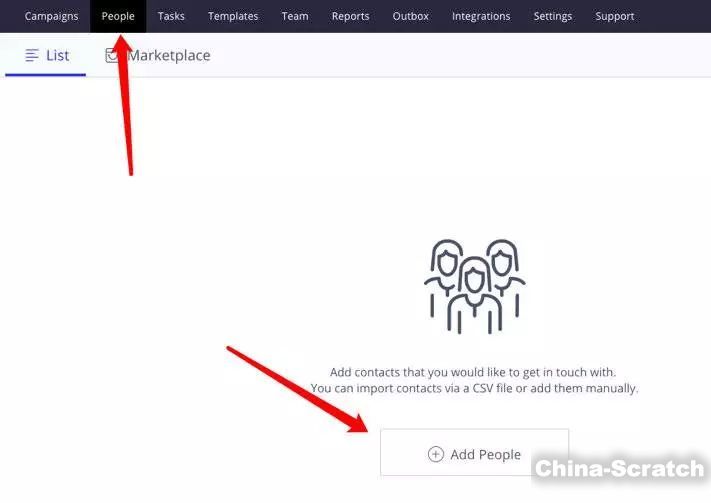The width and height of the screenshot is (711, 503).
Task: Click the plus circle icon in Add People
Action: [x=435, y=454]
